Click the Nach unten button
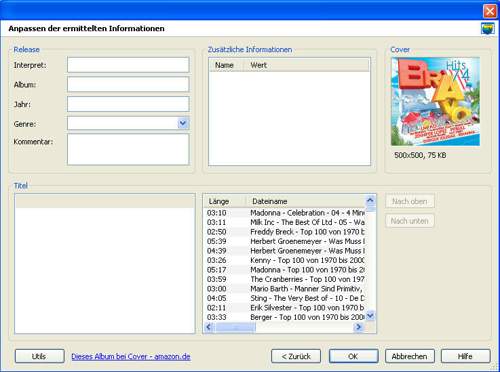 410,221
